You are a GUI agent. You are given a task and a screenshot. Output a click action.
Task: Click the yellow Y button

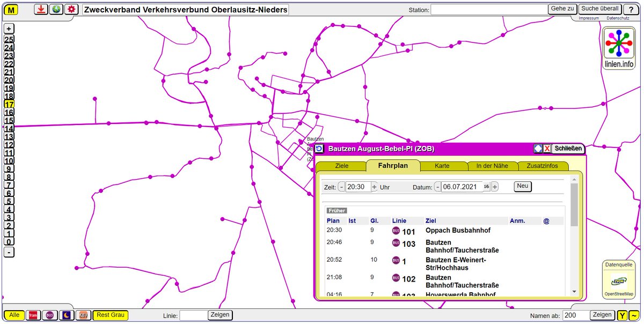pos(621,315)
